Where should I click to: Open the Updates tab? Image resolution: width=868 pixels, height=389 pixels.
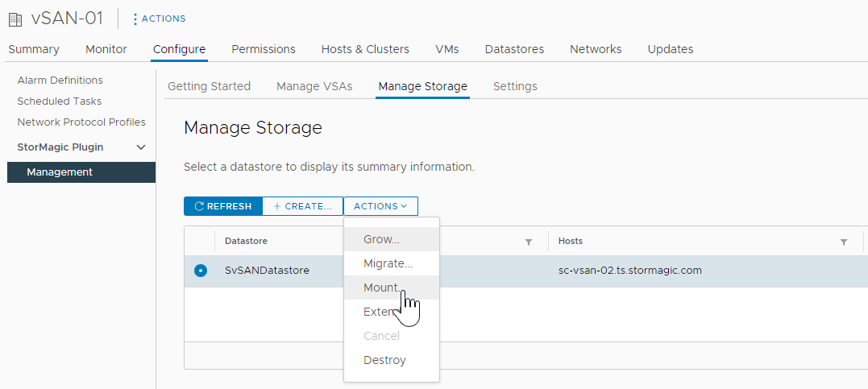click(x=671, y=49)
